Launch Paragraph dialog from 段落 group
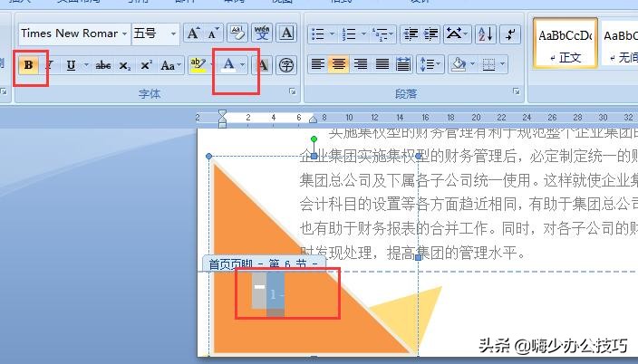This screenshot has height=364, width=638. click(517, 91)
